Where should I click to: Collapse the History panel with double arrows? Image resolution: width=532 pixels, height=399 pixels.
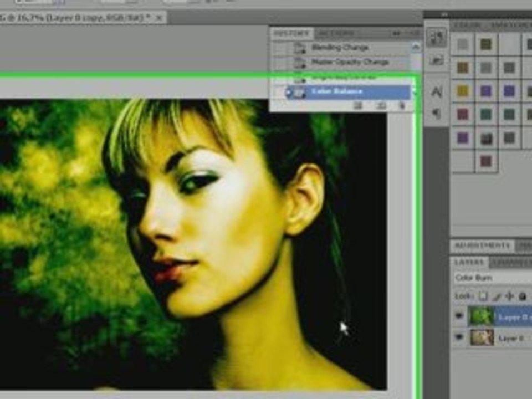pyautogui.click(x=396, y=33)
